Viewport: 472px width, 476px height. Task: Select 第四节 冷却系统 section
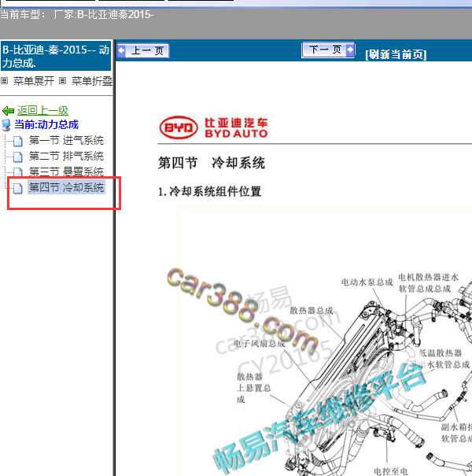pyautogui.click(x=66, y=187)
